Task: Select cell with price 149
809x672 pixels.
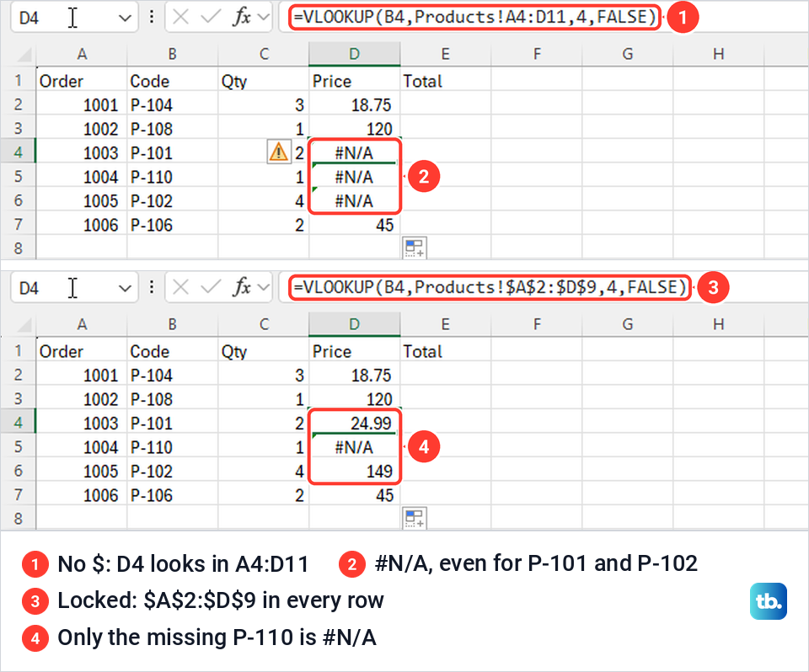Action: [355, 471]
